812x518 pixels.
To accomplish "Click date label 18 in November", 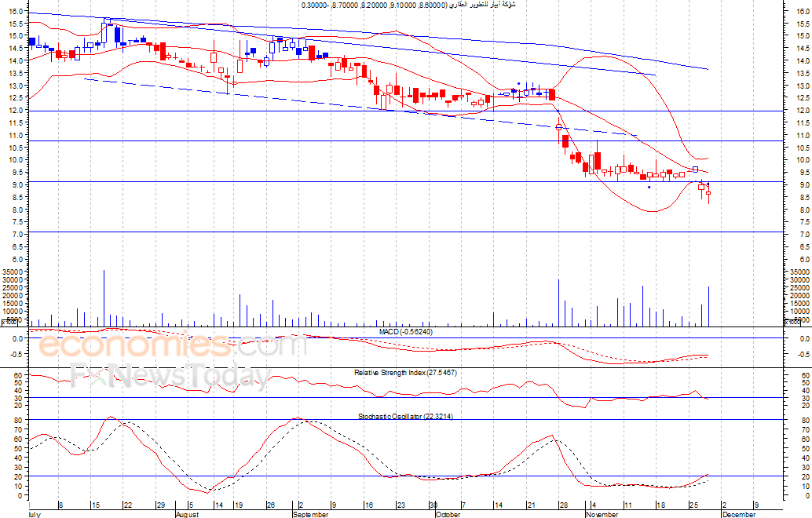I will coord(660,505).
